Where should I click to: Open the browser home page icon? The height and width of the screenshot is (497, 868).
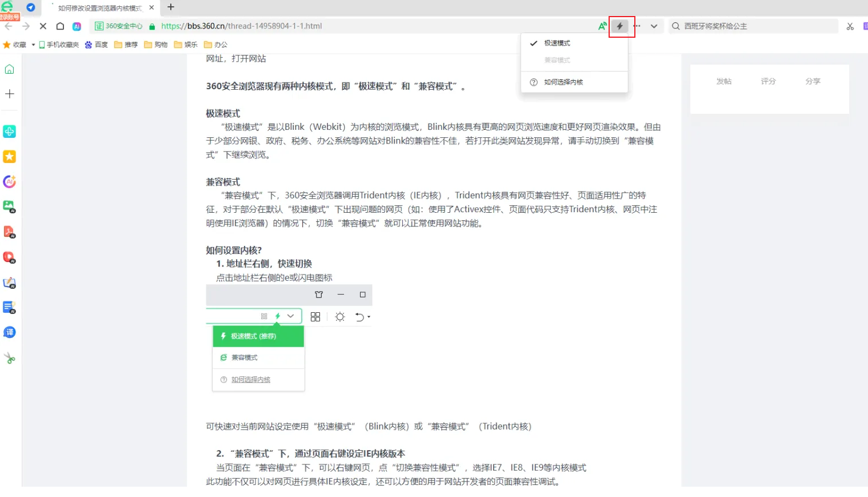[x=60, y=26]
